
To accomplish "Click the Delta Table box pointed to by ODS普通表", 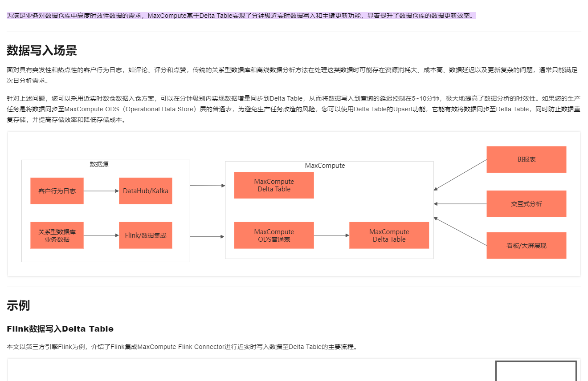I will 389,235.
